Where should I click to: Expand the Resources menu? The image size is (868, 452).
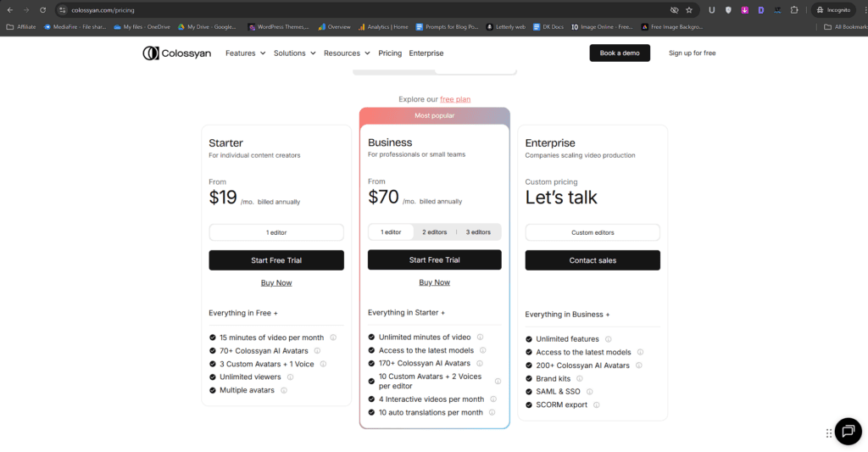coord(347,53)
